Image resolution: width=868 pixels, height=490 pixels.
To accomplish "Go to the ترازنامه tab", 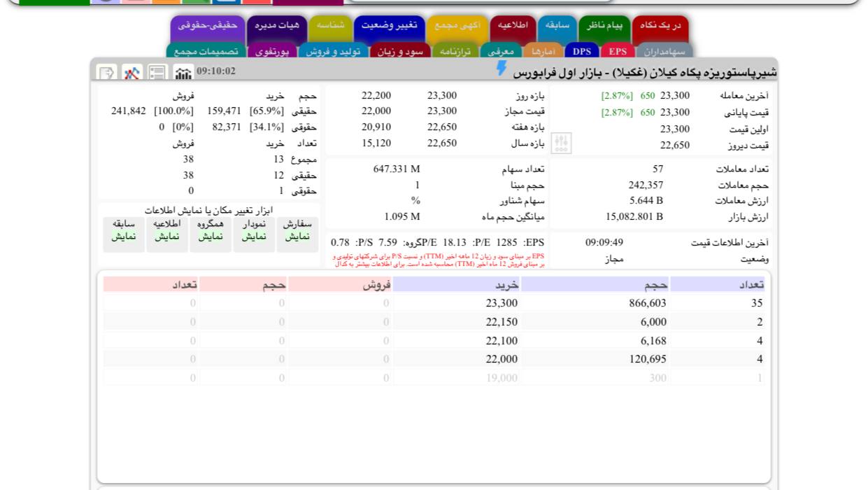I will pyautogui.click(x=455, y=51).
